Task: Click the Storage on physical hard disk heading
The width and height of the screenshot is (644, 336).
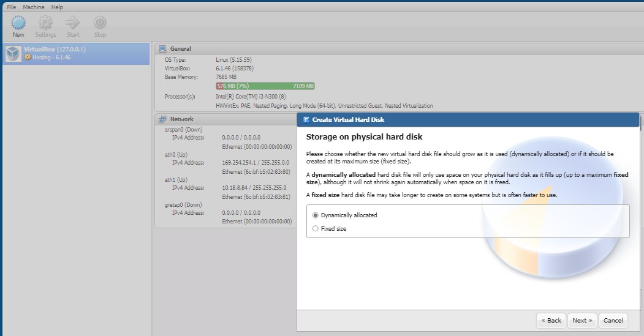Action: (365, 137)
